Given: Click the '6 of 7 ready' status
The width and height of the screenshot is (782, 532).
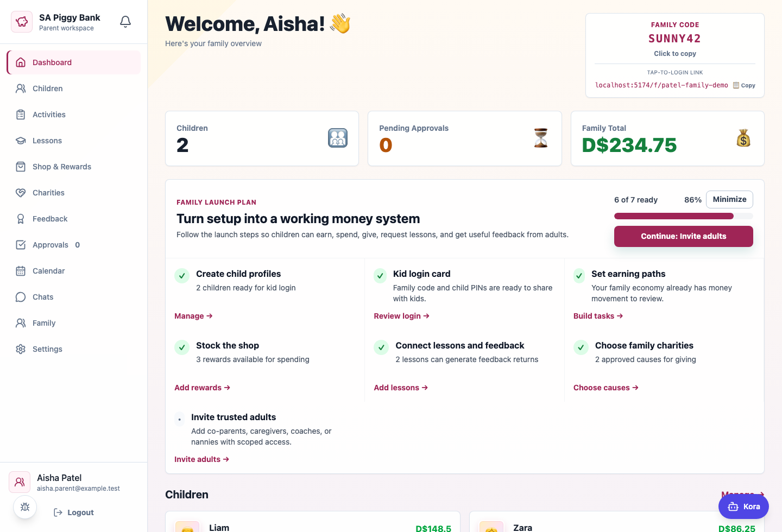Looking at the screenshot, I should click(636, 200).
